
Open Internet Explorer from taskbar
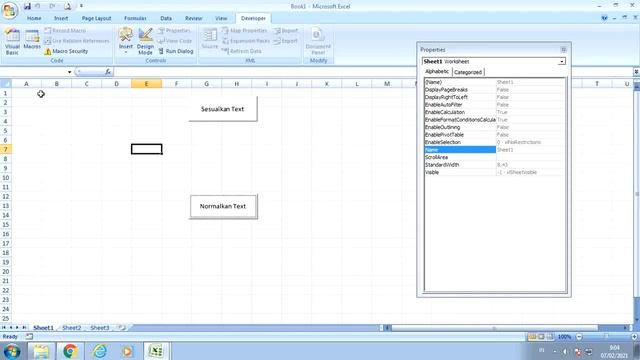tap(99, 351)
